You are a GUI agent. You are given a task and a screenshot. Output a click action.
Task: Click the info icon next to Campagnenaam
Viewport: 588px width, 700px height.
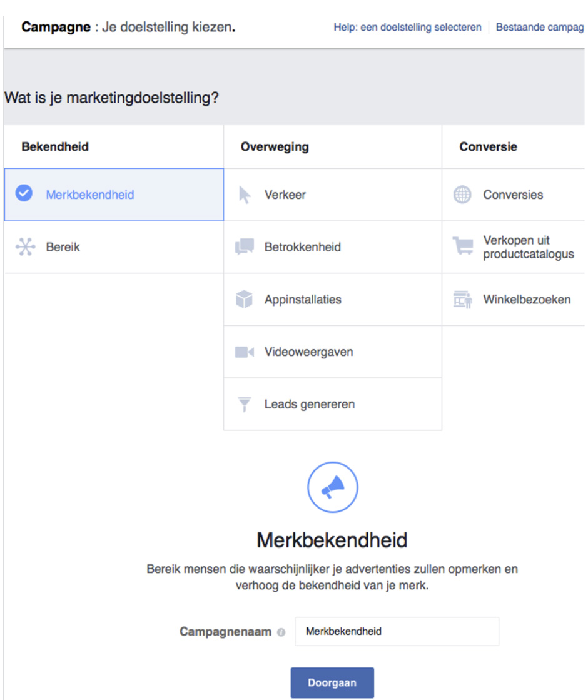281,632
